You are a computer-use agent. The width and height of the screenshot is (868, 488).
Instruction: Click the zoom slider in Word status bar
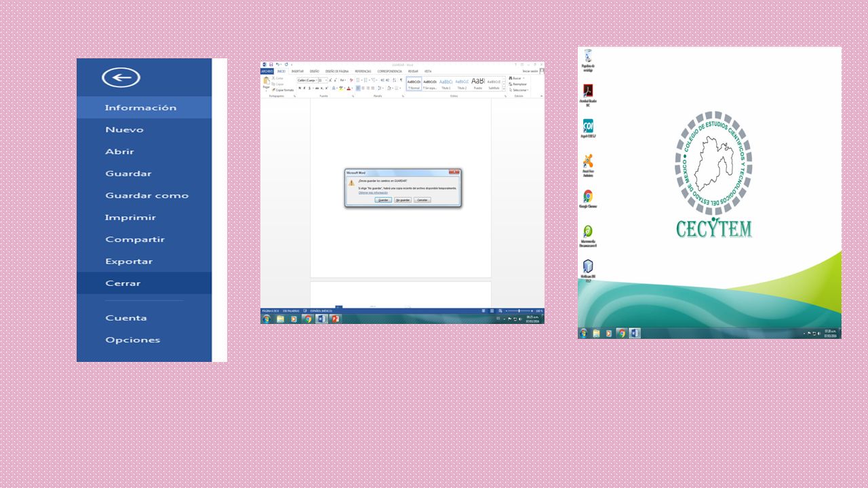tap(519, 310)
